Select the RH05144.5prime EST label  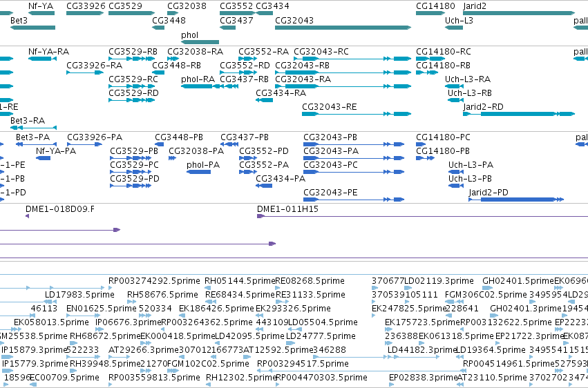pyautogui.click(x=240, y=281)
